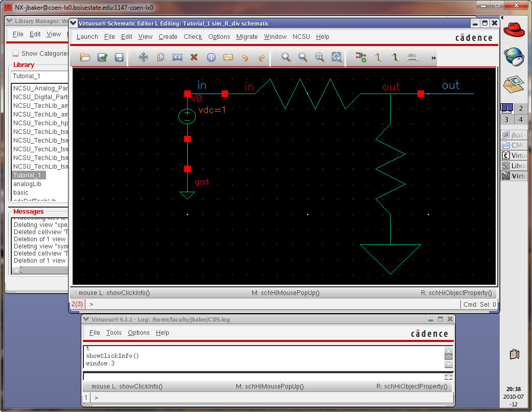The width and height of the screenshot is (532, 412).
Task: Select analogLib in the Library list
Action: pos(27,184)
